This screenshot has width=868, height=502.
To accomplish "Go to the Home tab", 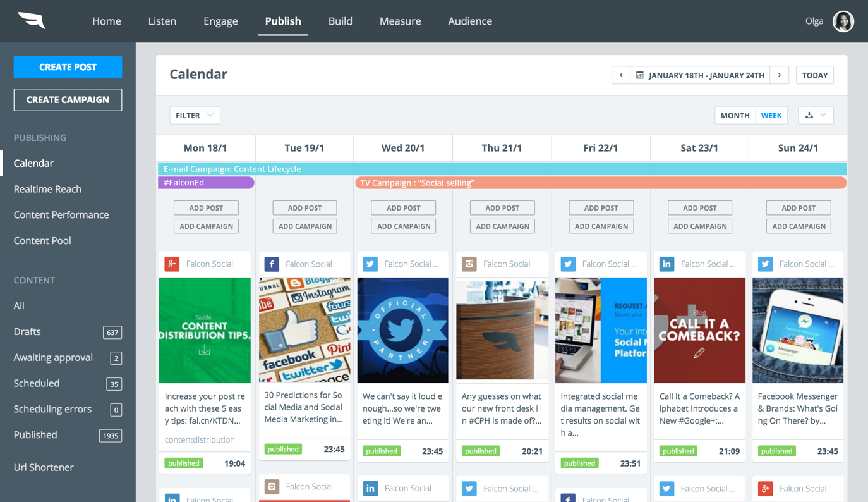I will (x=107, y=21).
